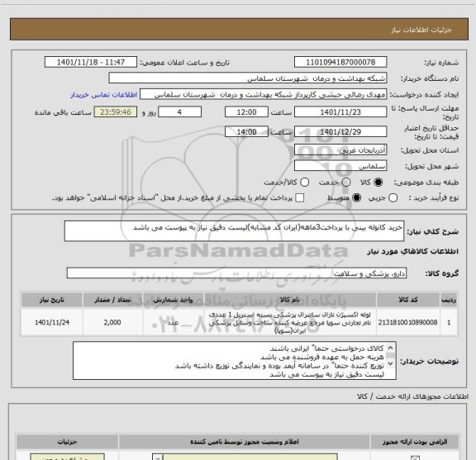Image resolution: width=476 pixels, height=460 pixels.
Task: Choose the جزیی purchase process option
Action: tap(393, 198)
